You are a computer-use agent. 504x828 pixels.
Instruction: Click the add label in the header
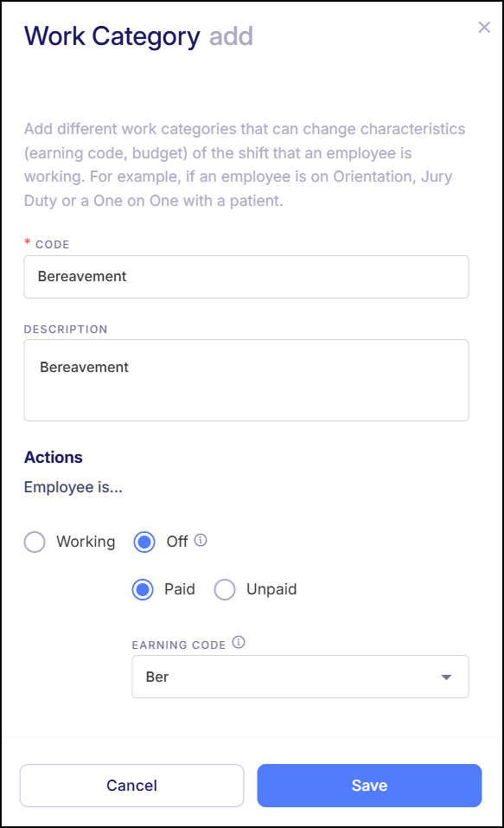coord(232,36)
